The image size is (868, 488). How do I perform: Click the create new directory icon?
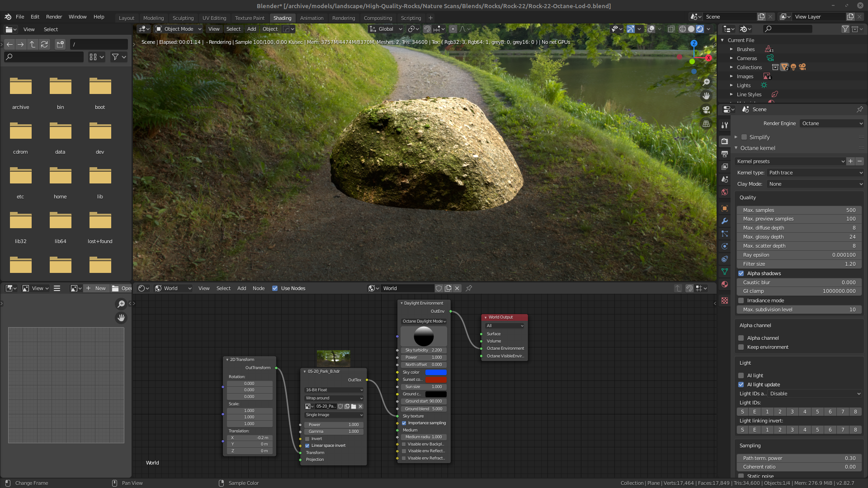pos(60,44)
